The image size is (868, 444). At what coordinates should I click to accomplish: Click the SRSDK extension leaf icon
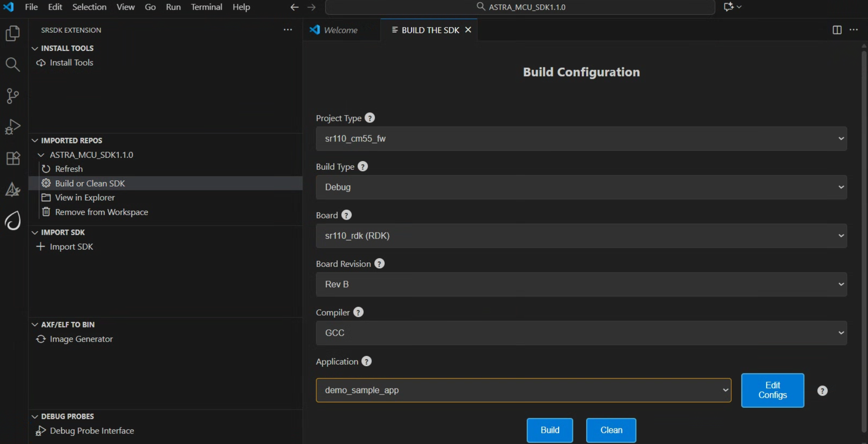[x=12, y=221]
